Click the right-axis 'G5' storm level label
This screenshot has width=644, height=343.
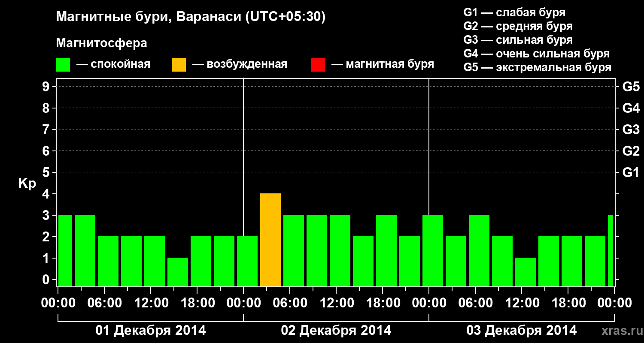point(631,87)
